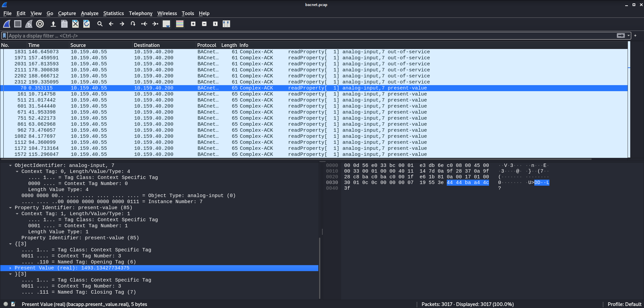
Task: Sort by the Destination column header
Action: tap(164, 45)
